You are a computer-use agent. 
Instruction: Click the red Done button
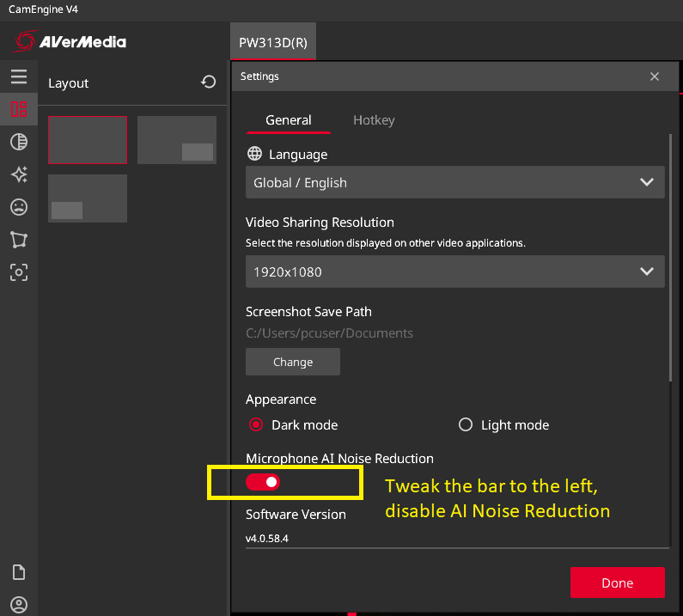pyautogui.click(x=617, y=582)
